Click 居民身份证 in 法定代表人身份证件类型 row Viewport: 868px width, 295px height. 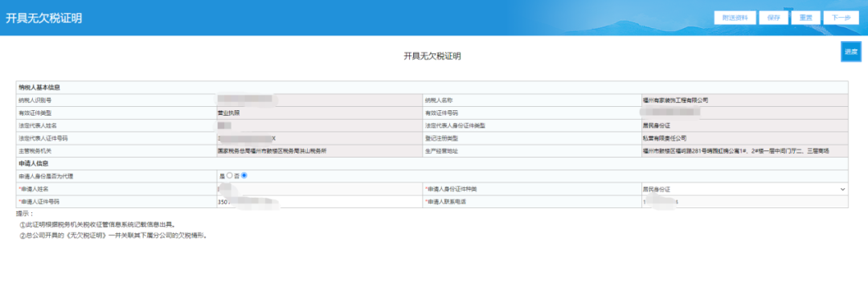657,125
